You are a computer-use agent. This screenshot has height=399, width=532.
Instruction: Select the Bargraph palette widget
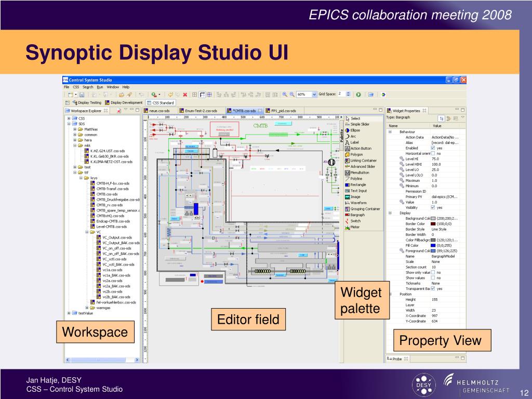[355, 215]
